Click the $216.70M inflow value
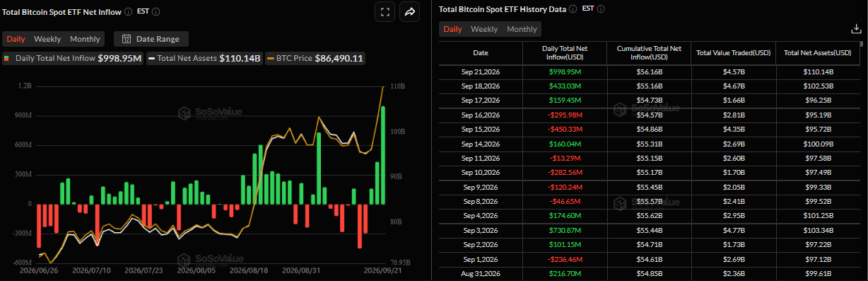This screenshot has height=281, width=868. (565, 273)
